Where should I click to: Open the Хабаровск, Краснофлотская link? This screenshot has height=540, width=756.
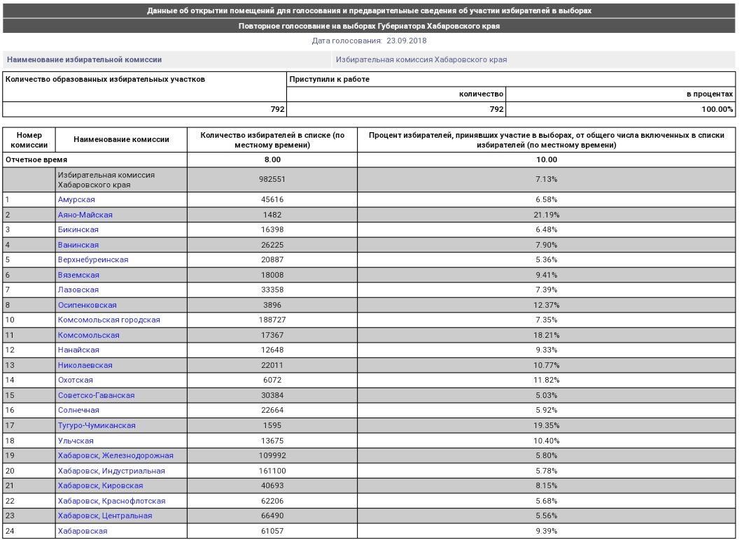111,501
